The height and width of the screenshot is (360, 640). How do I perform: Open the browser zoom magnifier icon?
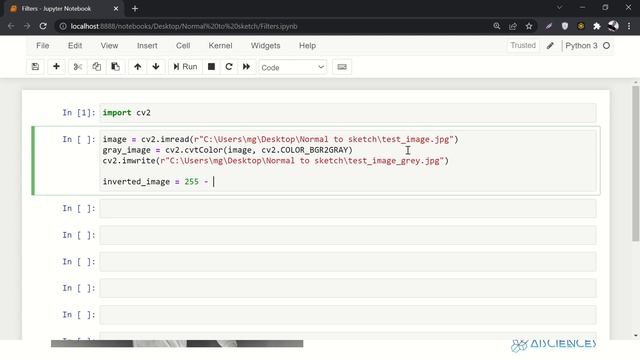coord(497,26)
